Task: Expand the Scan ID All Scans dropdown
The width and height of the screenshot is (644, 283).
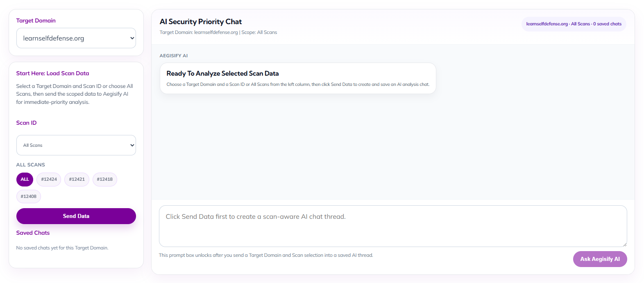Action: coord(76,145)
